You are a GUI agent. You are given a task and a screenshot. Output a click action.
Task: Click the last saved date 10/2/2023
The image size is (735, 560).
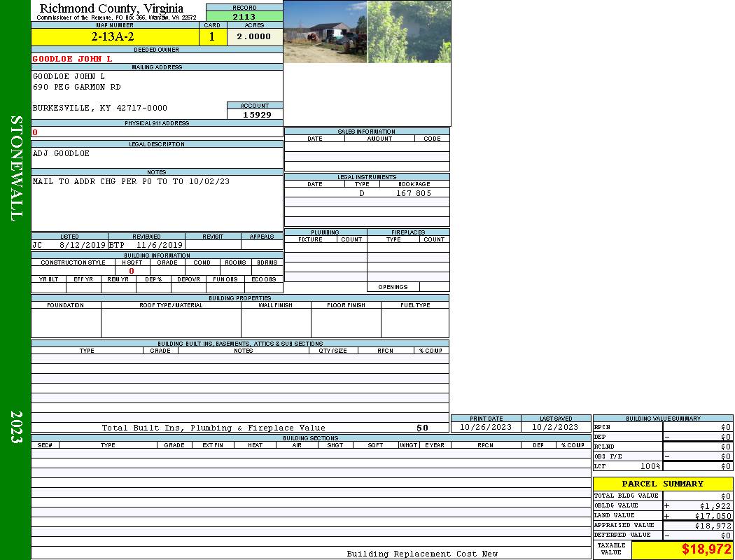click(x=555, y=427)
